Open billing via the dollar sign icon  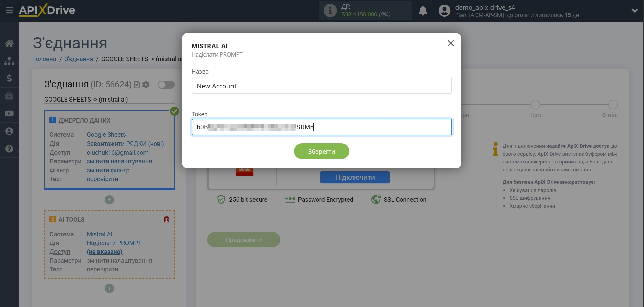click(9, 79)
